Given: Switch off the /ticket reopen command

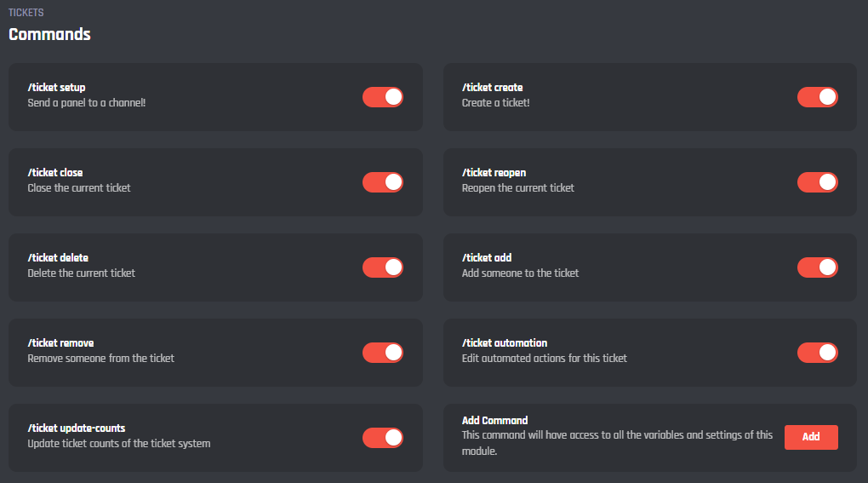Looking at the screenshot, I should point(817,182).
